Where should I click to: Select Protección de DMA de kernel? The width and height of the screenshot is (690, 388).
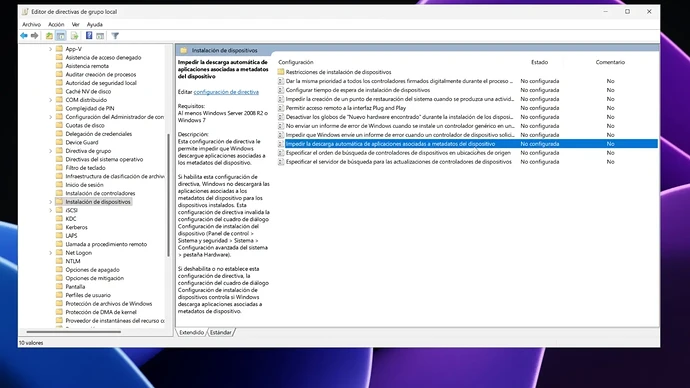(101, 312)
